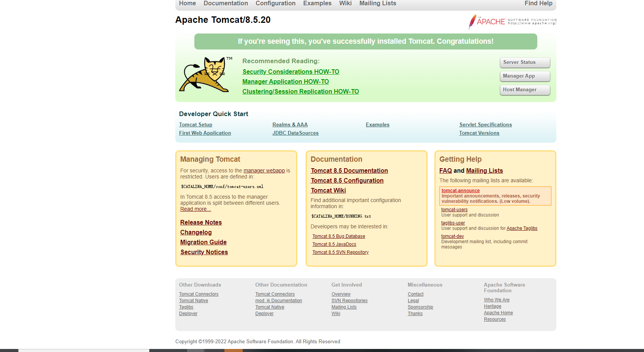Open the Tomcat Setup link
Viewport: 644px width, 352px height.
(195, 125)
